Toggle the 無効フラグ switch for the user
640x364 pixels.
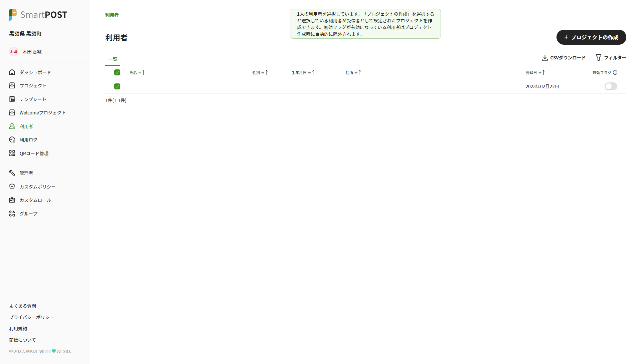tap(611, 86)
